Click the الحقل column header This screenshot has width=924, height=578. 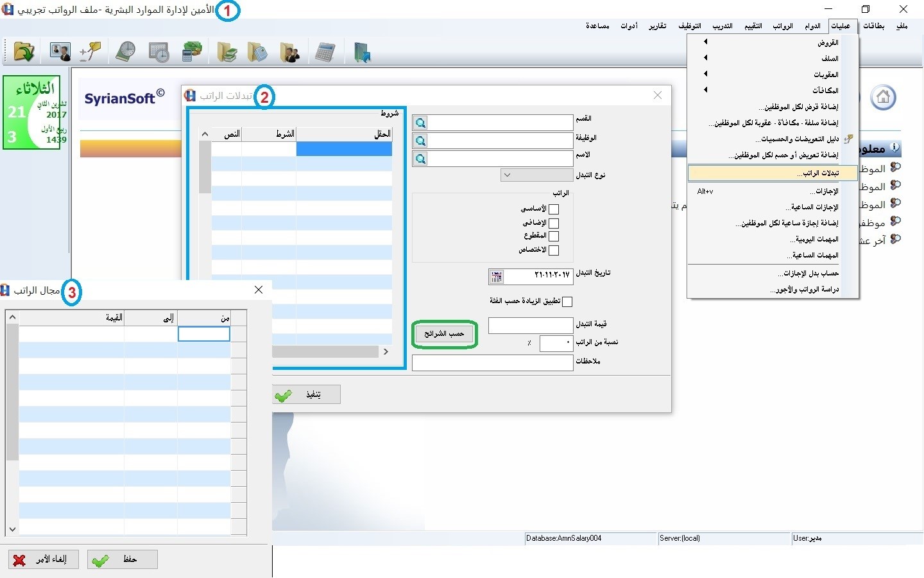coord(344,134)
